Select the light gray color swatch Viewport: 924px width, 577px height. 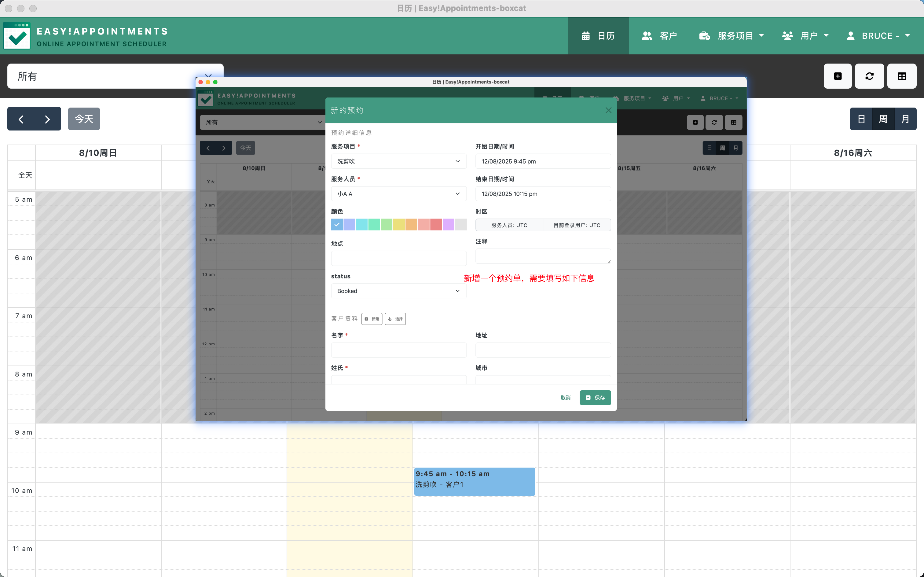[461, 225]
